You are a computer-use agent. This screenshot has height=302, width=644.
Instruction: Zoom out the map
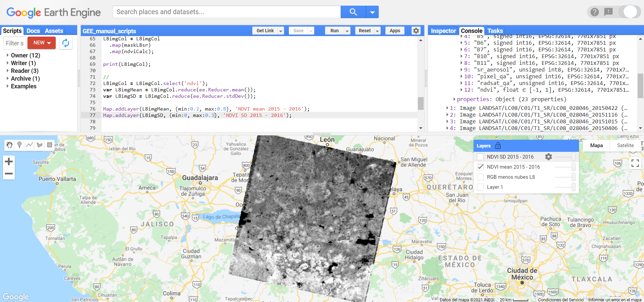coord(9,174)
